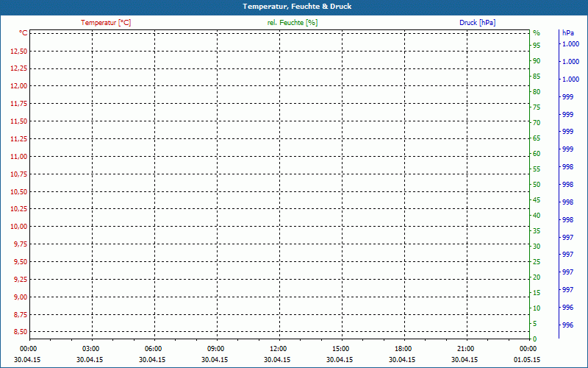Pick the 21:00 time axis marker
Image resolution: width=588 pixels, height=368 pixels.
click(465, 348)
